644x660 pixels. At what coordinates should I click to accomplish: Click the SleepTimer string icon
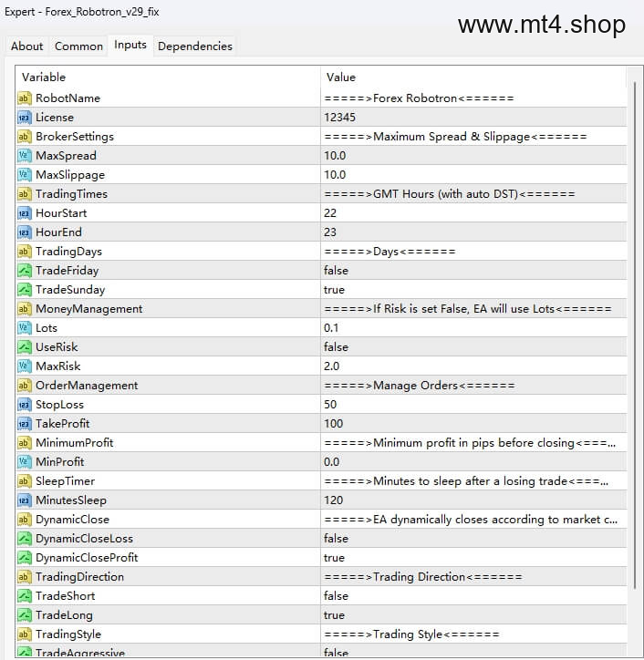pyautogui.click(x=25, y=481)
